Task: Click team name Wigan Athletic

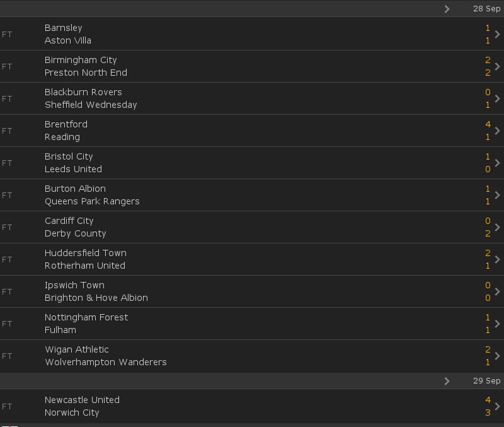Action: (77, 350)
